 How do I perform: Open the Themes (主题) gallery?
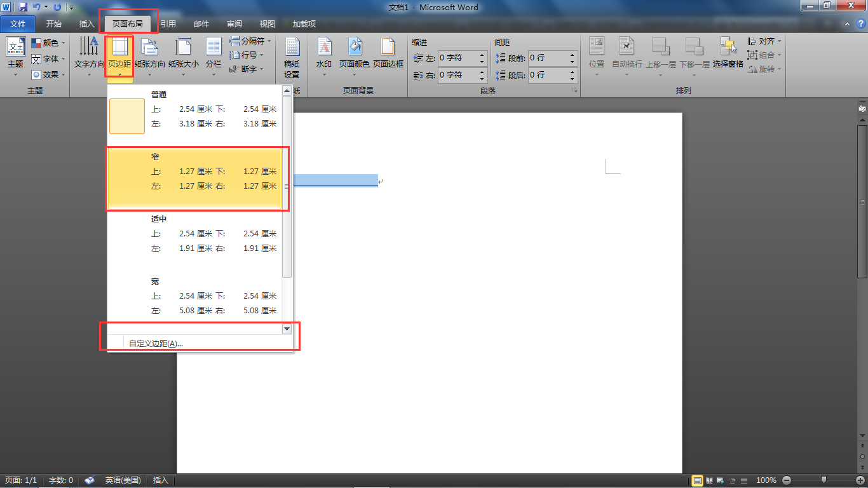[15, 57]
